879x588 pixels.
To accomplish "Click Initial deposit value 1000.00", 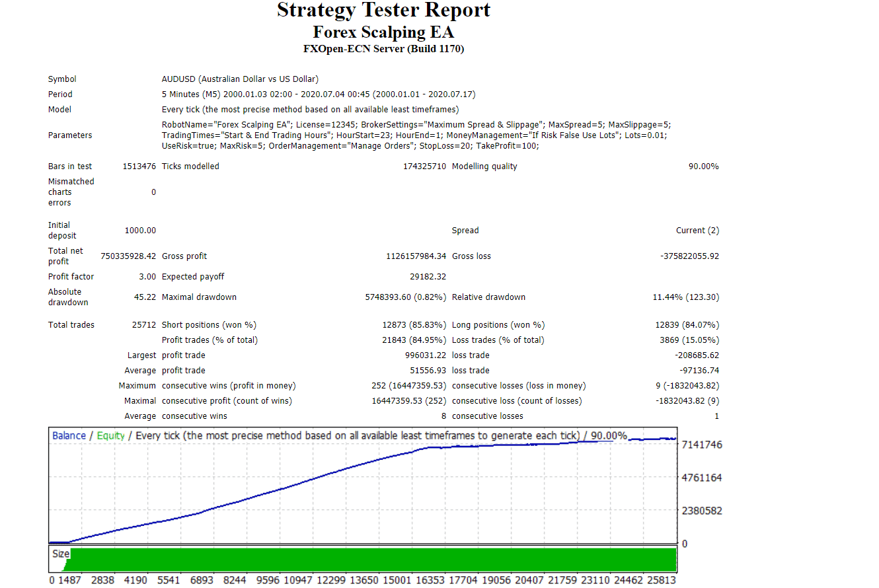I will (x=140, y=231).
